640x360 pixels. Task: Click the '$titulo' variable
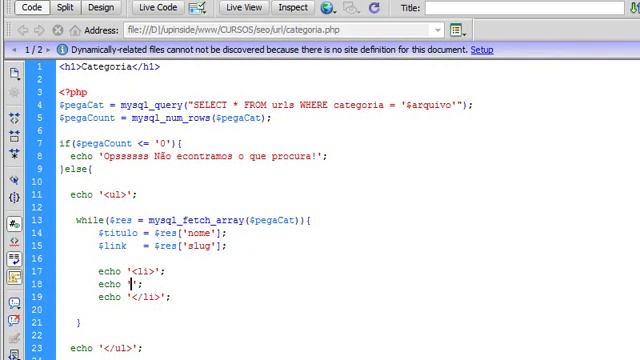[x=118, y=233]
